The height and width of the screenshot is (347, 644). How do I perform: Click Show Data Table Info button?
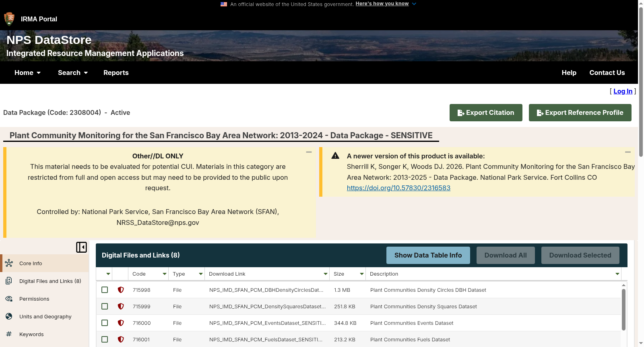[x=428, y=255]
